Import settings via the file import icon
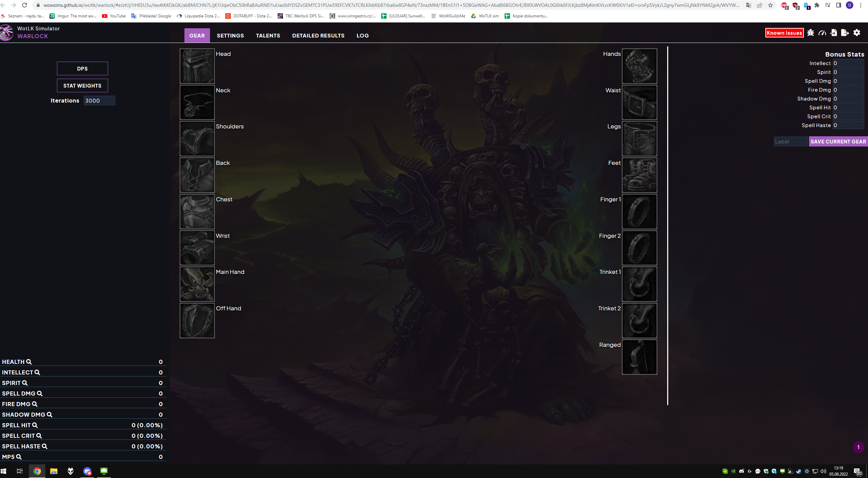Image resolution: width=868 pixels, height=478 pixels. pos(834,33)
